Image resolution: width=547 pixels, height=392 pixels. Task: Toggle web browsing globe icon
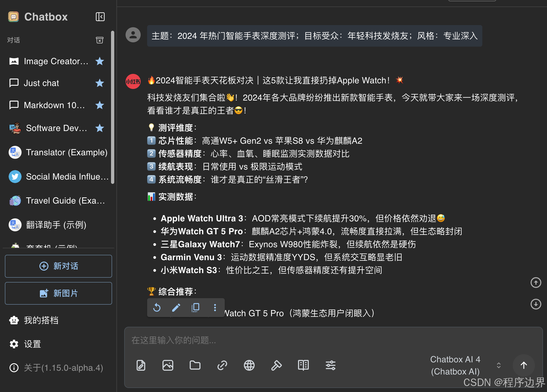point(249,365)
